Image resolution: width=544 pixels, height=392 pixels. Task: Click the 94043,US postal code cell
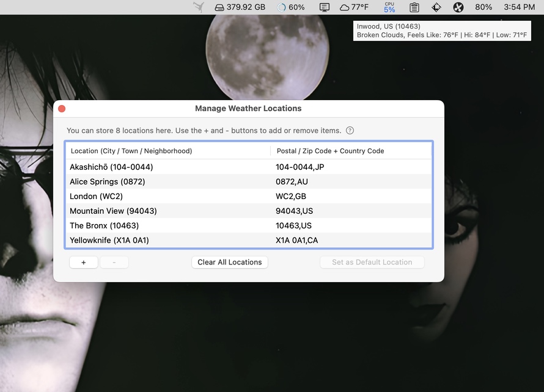pos(294,211)
